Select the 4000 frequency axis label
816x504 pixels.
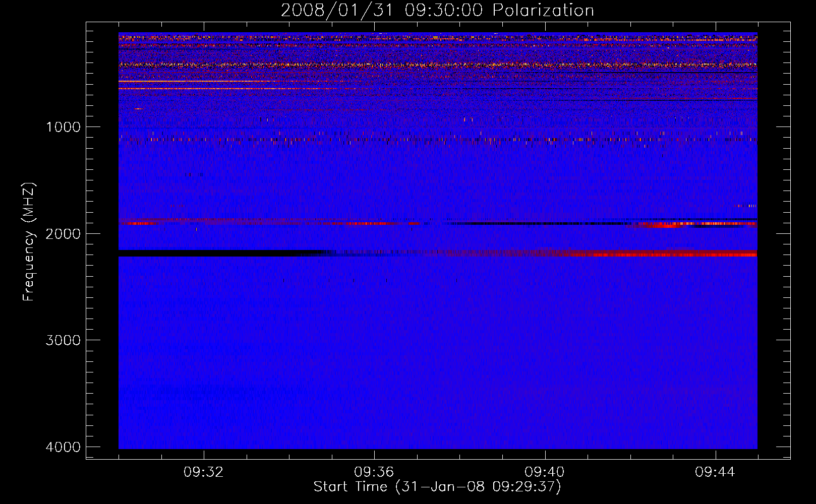pyautogui.click(x=63, y=447)
